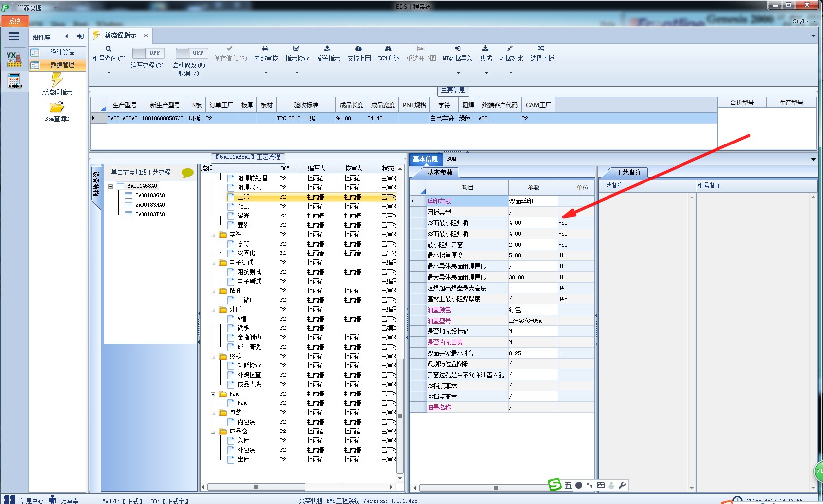The image size is (823, 504).
Task: Select tree node 2A00183HA0
Action: (x=150, y=205)
